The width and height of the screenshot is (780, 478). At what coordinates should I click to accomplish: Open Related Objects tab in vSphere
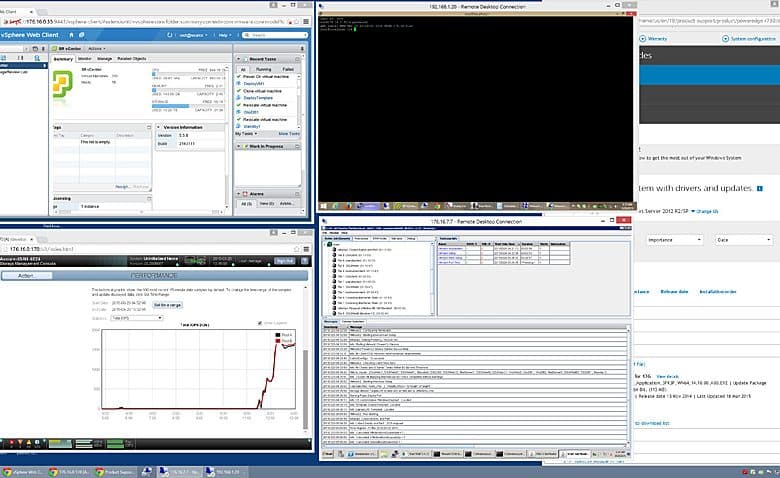click(132, 59)
